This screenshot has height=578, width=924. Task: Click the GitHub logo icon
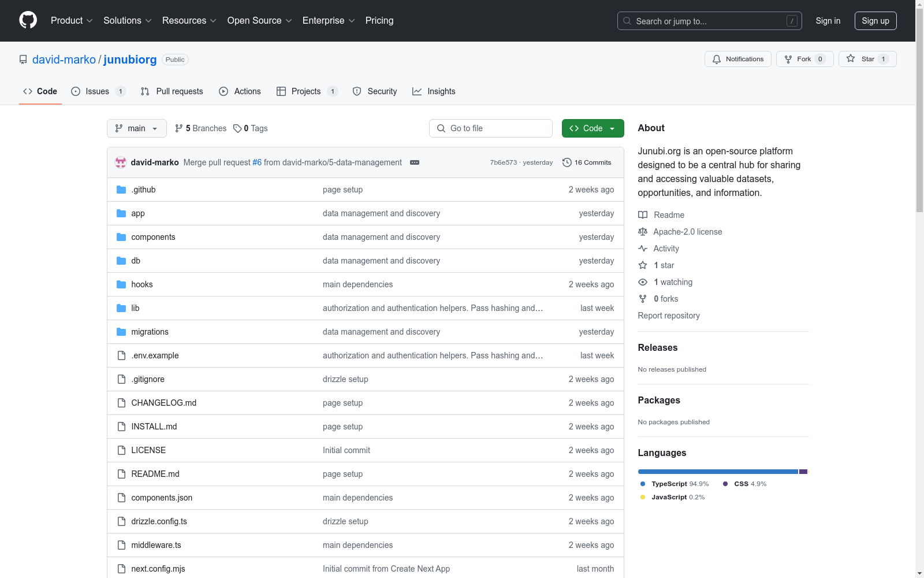(28, 20)
